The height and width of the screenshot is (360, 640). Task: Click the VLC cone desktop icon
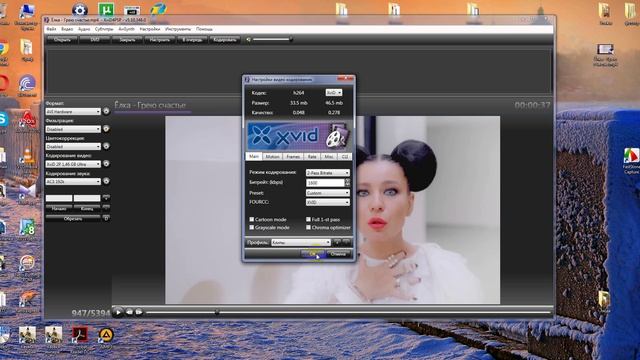click(x=28, y=157)
